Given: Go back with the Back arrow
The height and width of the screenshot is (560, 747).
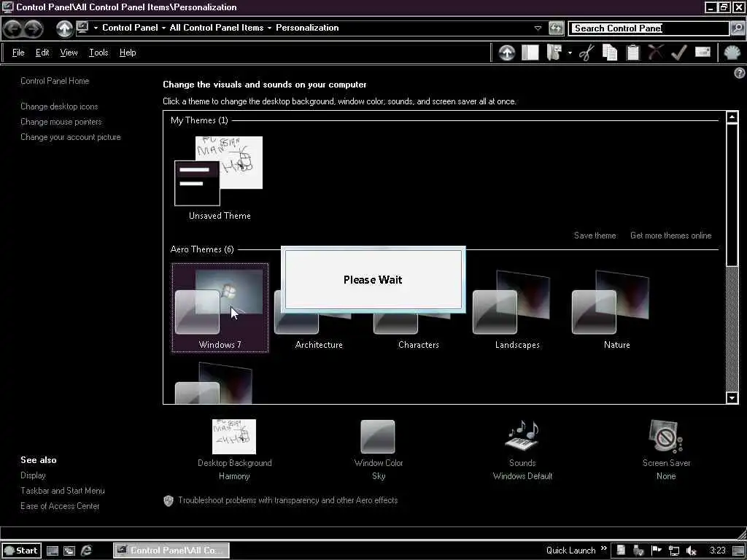Looking at the screenshot, I should pos(13,28).
